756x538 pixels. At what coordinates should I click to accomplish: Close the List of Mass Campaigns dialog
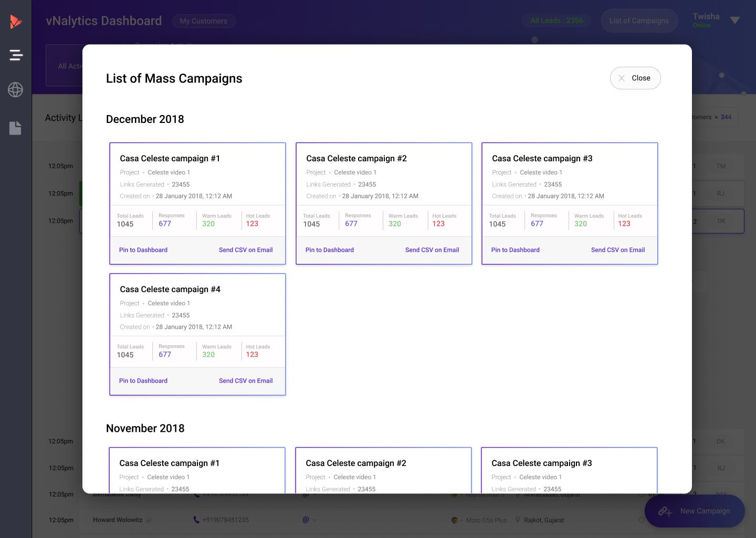tap(635, 78)
